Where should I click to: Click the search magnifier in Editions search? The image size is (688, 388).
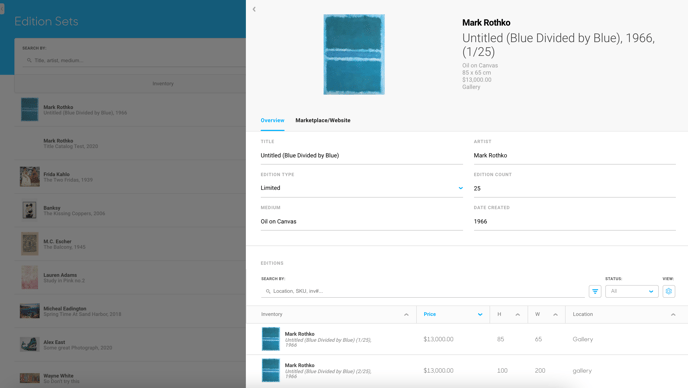(268, 291)
